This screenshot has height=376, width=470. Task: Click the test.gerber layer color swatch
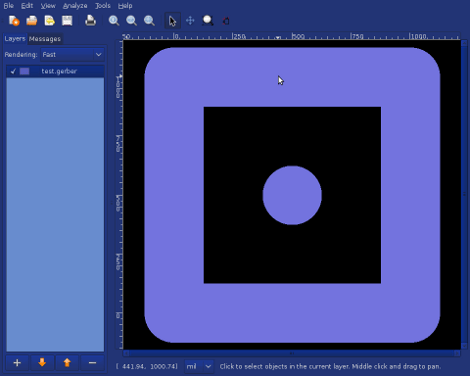click(24, 71)
